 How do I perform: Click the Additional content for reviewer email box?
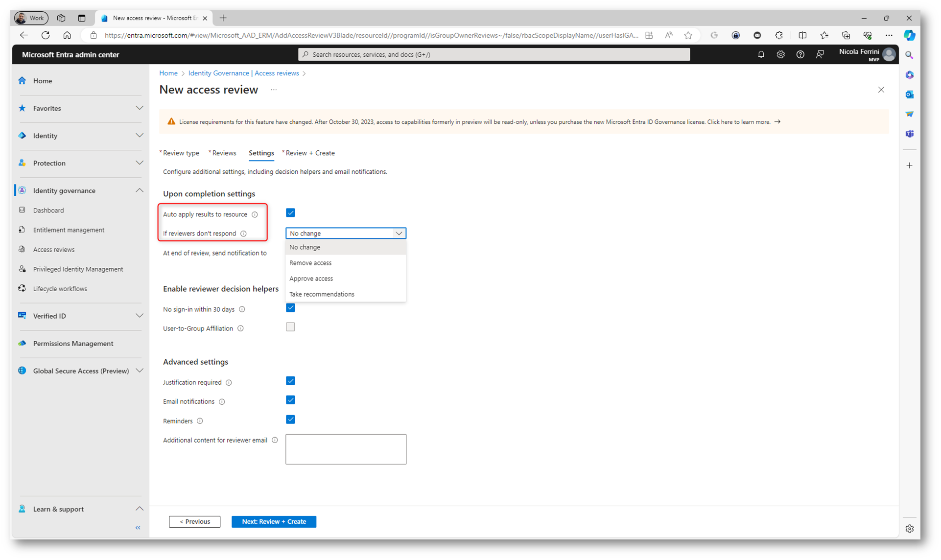(346, 449)
